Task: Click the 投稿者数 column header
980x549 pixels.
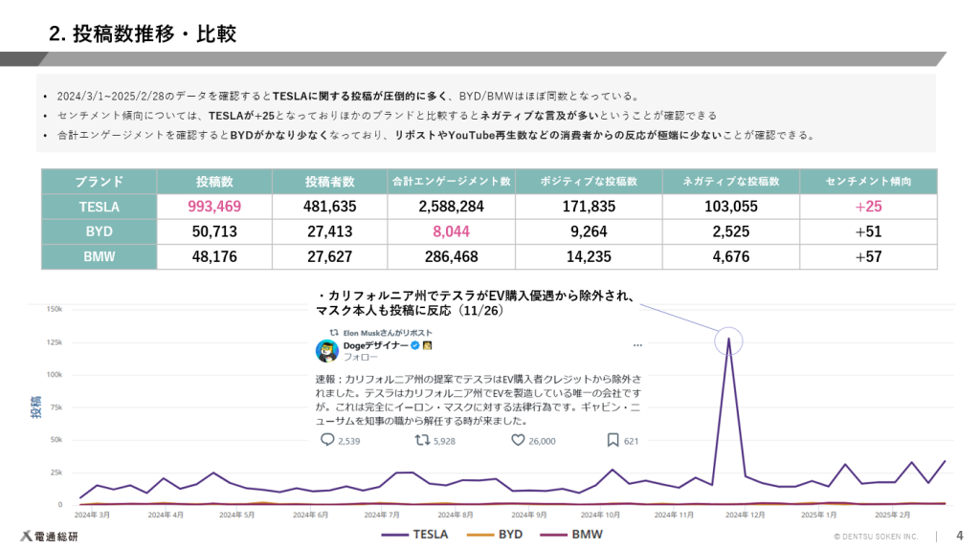Action: (329, 181)
